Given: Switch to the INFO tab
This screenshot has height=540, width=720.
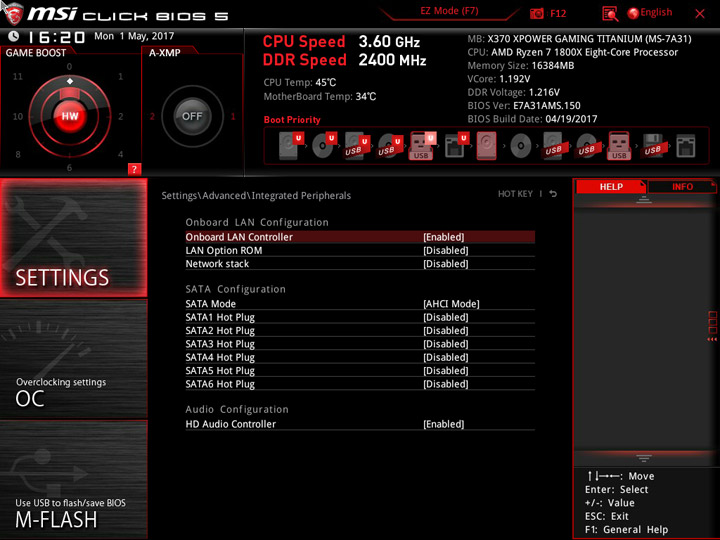Looking at the screenshot, I should (682, 186).
